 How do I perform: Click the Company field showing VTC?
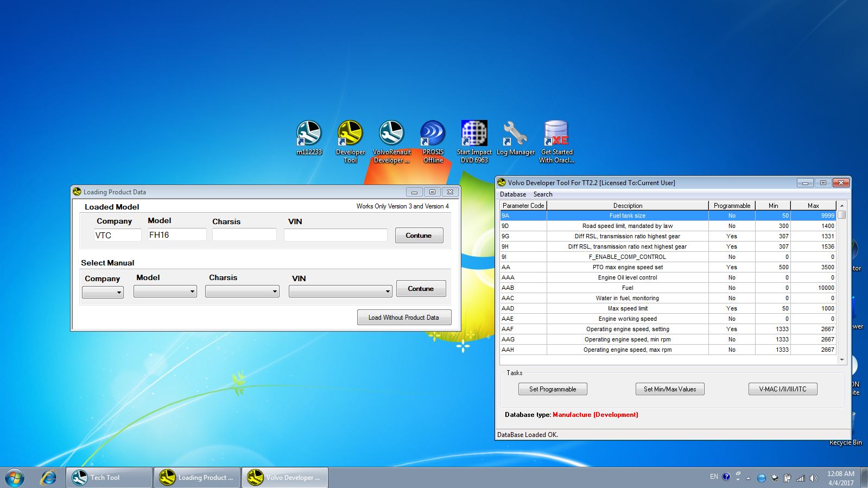[x=117, y=235]
